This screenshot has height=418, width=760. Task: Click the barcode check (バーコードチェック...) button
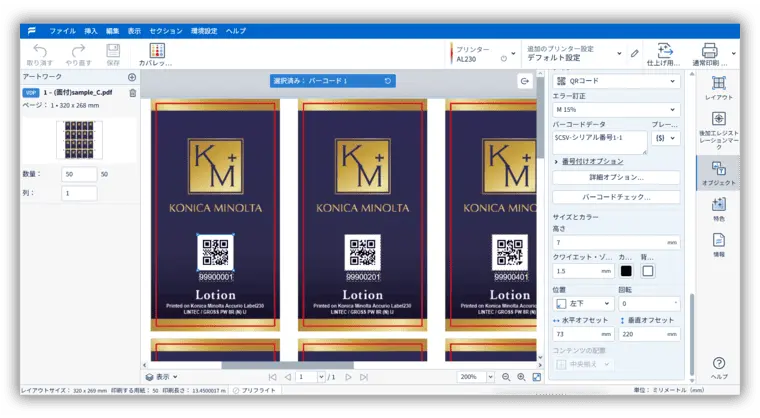(x=616, y=197)
